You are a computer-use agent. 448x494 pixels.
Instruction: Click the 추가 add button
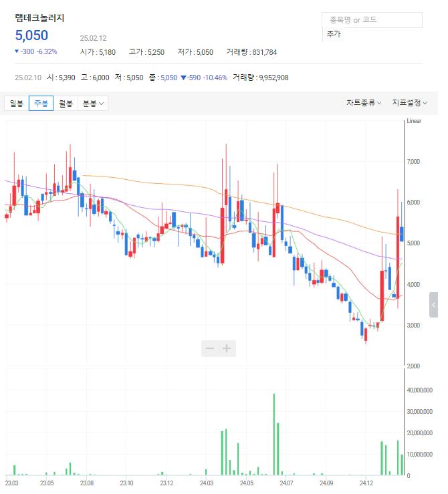pyautogui.click(x=333, y=34)
